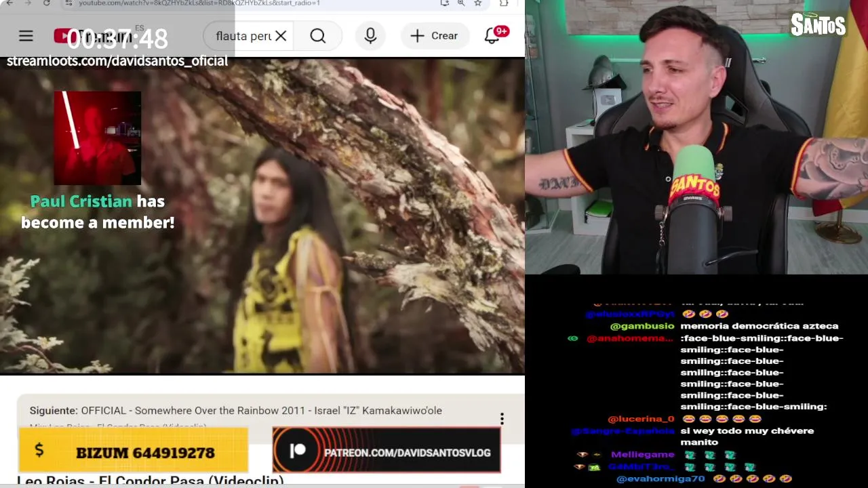Go to YouTube Premium home logo

[x=95, y=36]
